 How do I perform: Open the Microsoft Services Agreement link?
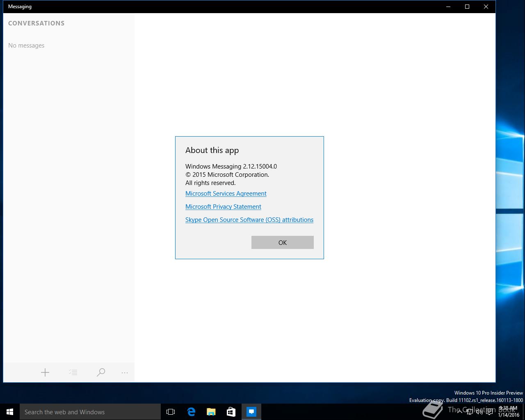pos(226,194)
